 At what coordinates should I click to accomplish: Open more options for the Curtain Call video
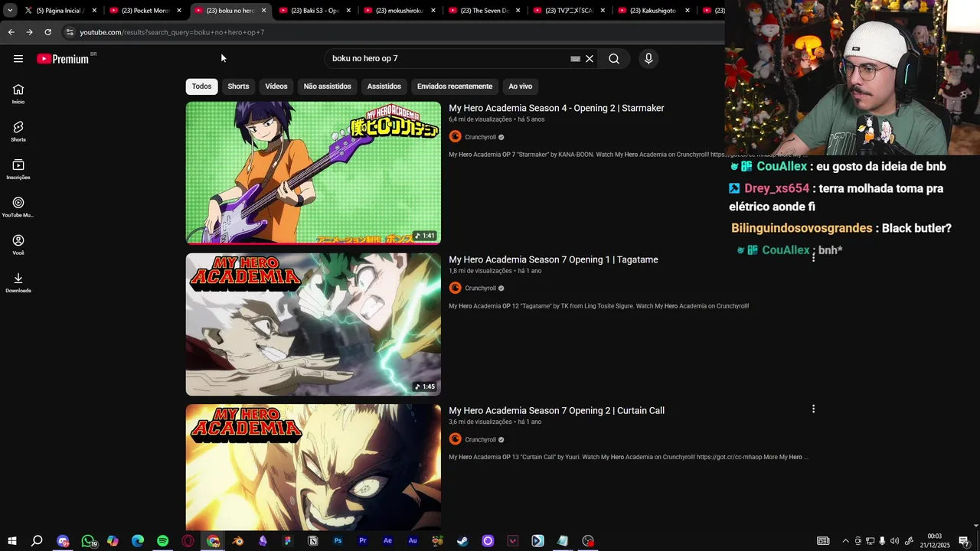coord(813,409)
